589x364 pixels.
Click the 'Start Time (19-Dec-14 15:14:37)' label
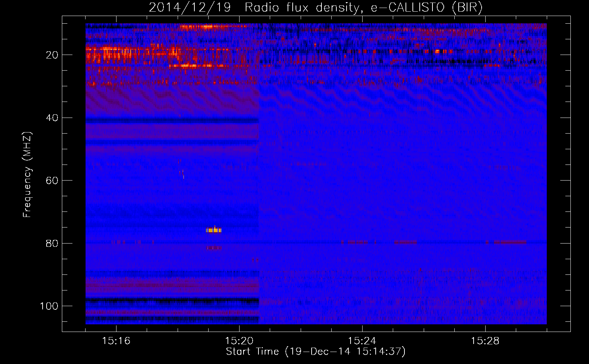[316, 352]
